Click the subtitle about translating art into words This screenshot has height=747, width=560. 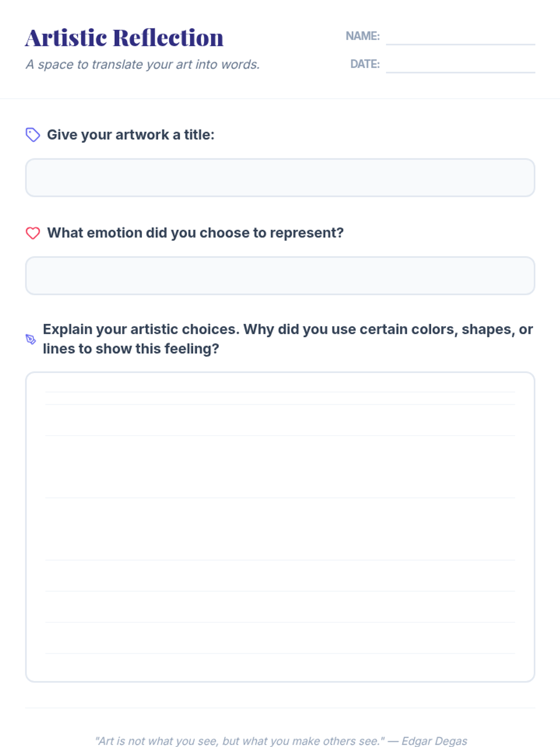pos(143,64)
